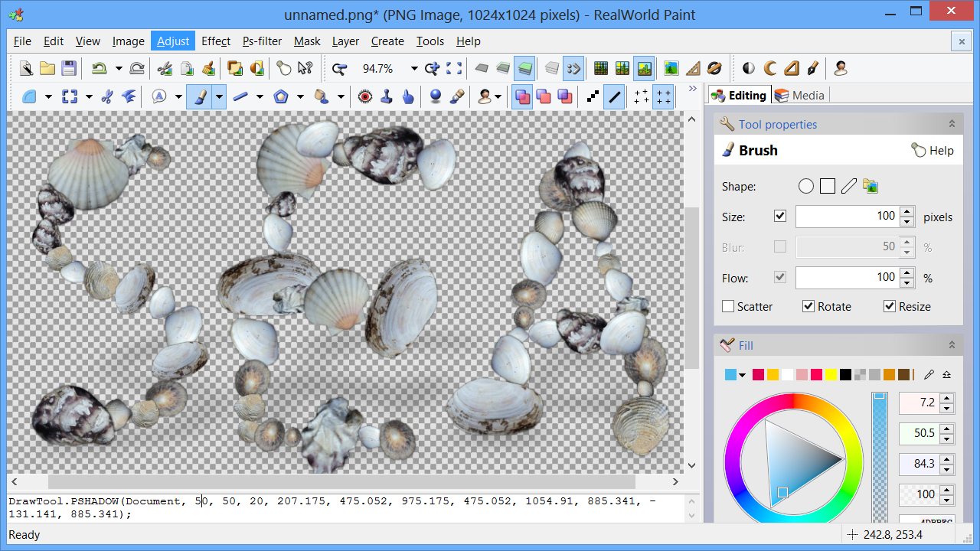Click the New image icon

pyautogui.click(x=26, y=68)
